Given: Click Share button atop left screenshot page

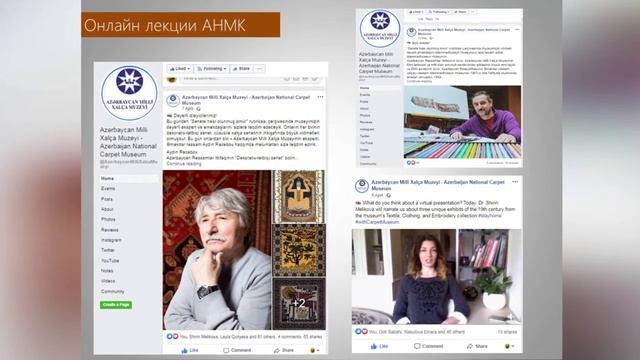Looking at the screenshot, I should (241, 69).
